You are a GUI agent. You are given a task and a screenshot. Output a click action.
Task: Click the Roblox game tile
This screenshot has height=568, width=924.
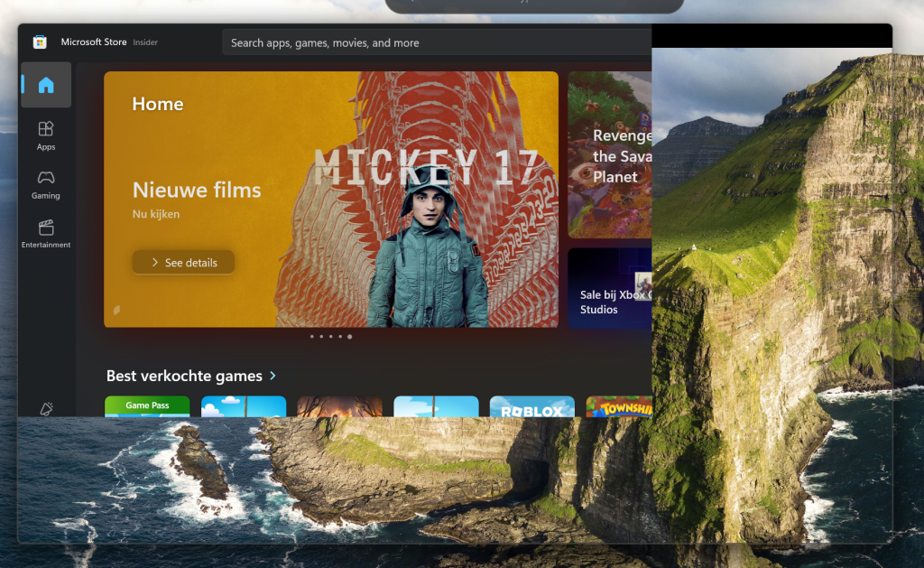click(x=531, y=407)
